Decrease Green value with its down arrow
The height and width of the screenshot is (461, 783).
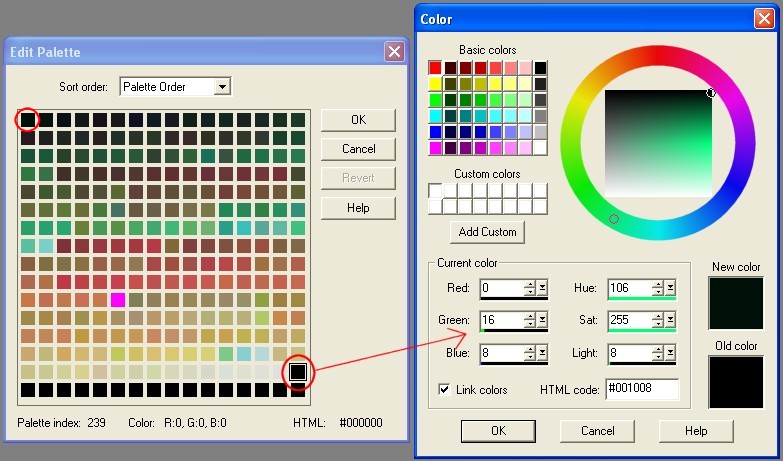[529, 324]
